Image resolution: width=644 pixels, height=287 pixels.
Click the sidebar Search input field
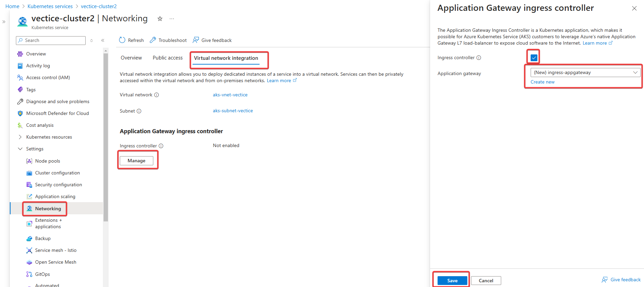pos(51,41)
